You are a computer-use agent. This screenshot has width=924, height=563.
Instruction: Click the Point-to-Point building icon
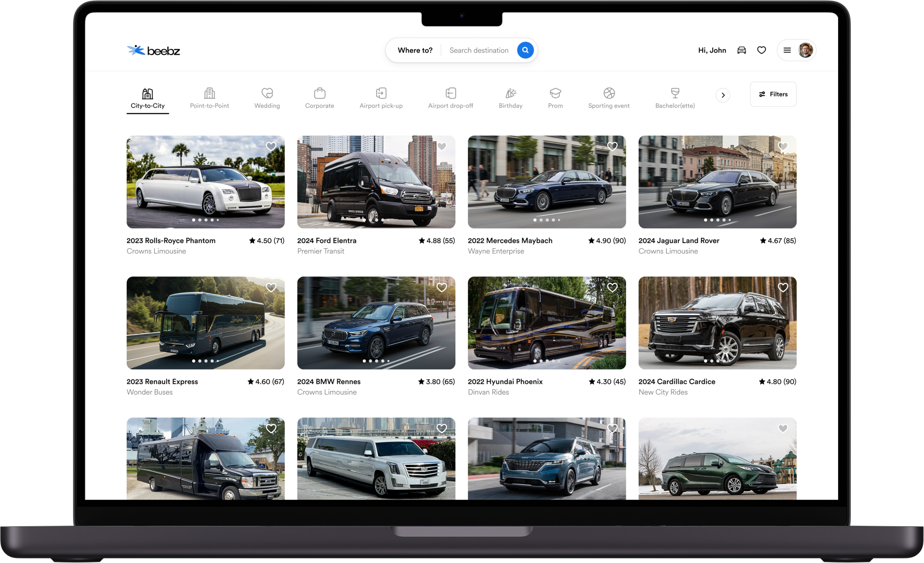coord(210,93)
